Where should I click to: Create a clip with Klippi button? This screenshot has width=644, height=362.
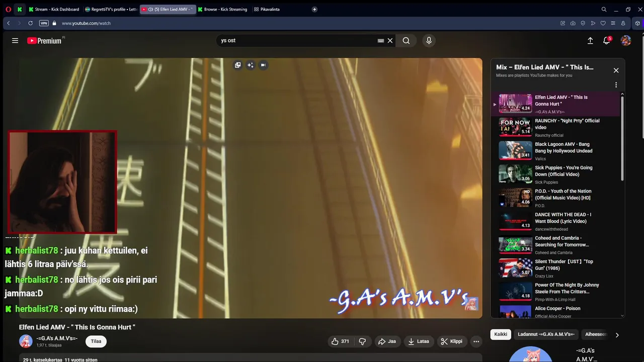coord(451,341)
